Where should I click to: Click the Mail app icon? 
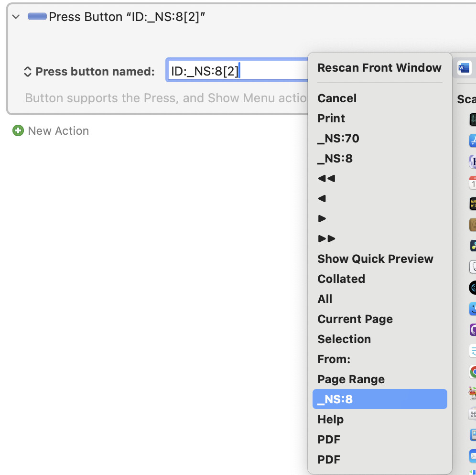coord(472,455)
